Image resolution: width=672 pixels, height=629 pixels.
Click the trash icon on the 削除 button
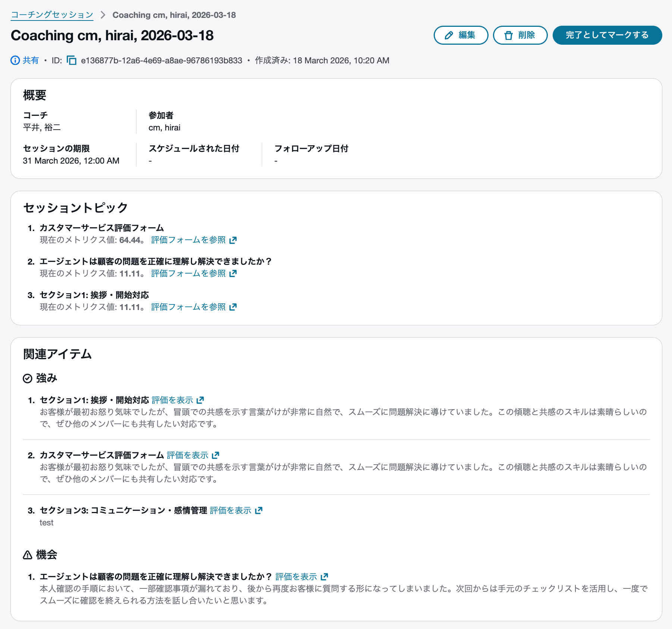click(509, 35)
